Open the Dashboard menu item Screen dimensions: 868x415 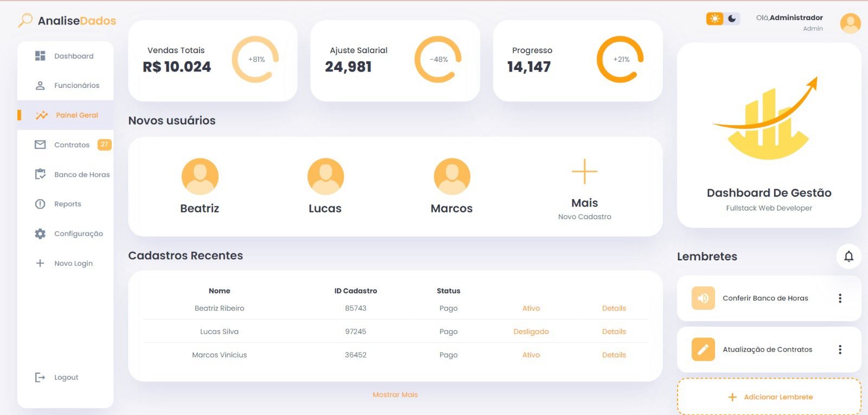click(65, 56)
